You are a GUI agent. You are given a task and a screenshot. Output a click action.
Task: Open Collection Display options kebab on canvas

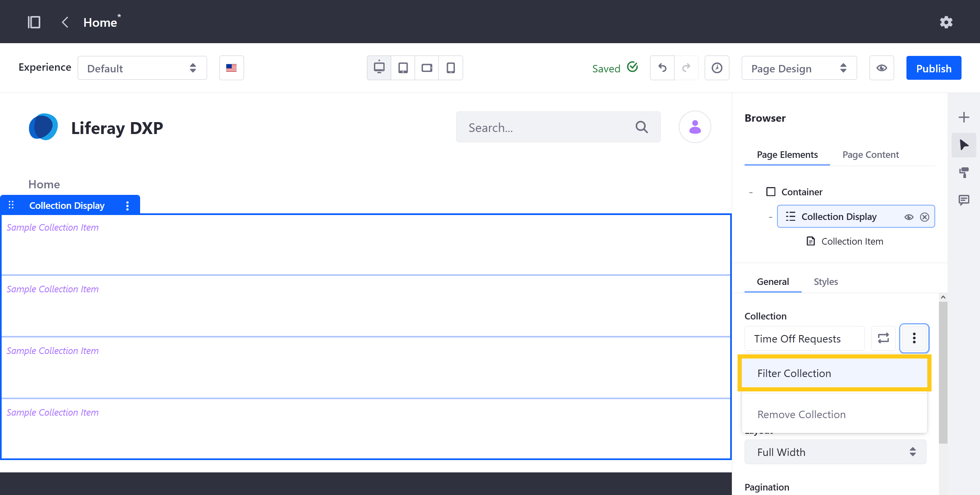pos(127,206)
